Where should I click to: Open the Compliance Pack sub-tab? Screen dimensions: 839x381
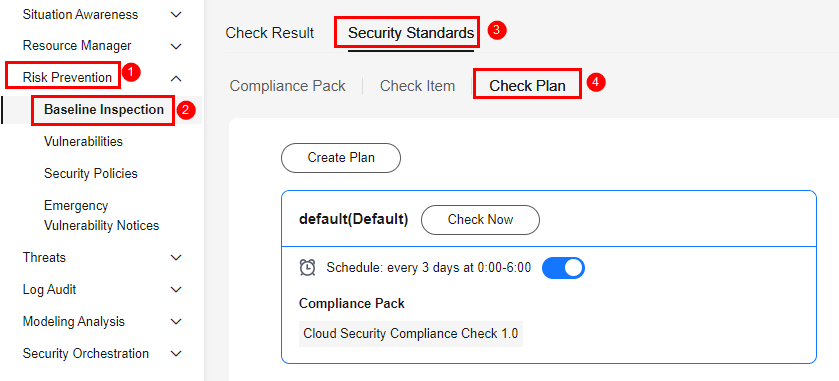click(287, 86)
